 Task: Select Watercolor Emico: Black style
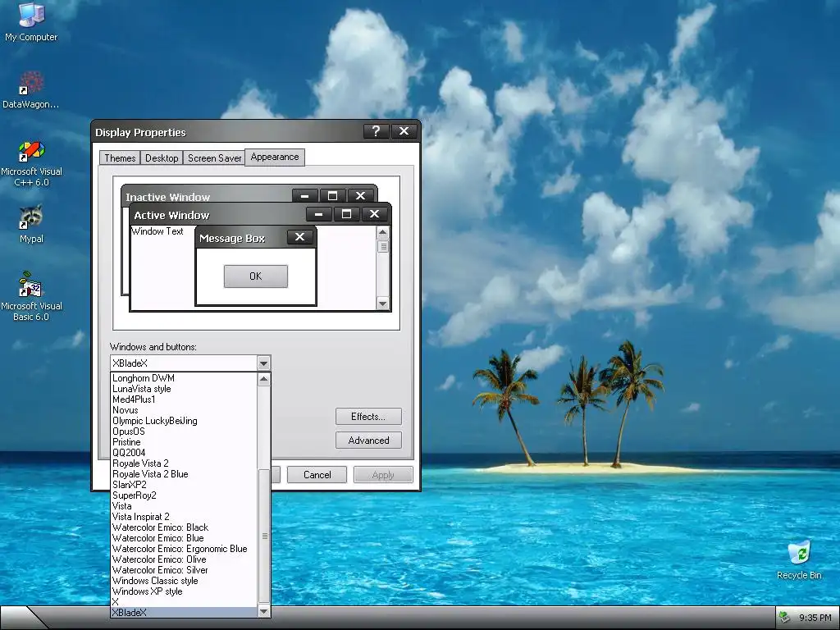click(x=184, y=527)
